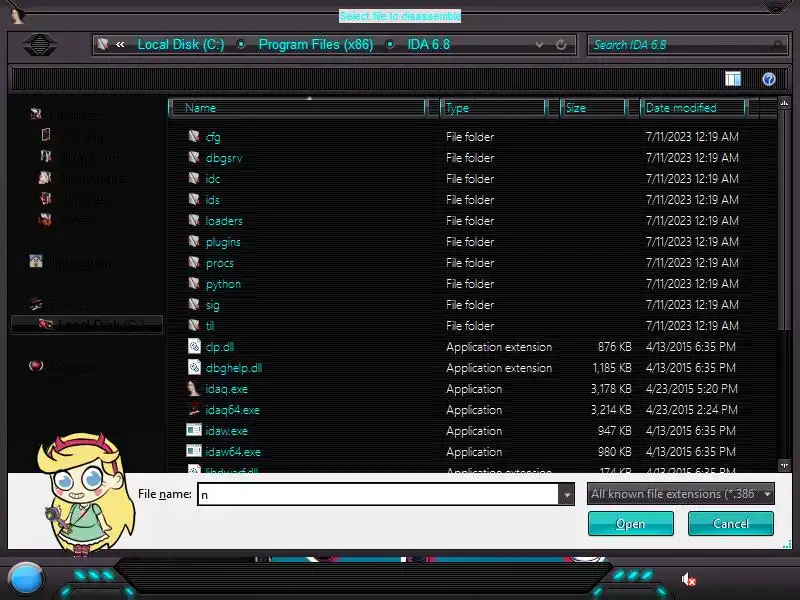800x600 pixels.
Task: Open the Help question mark icon
Action: [769, 79]
